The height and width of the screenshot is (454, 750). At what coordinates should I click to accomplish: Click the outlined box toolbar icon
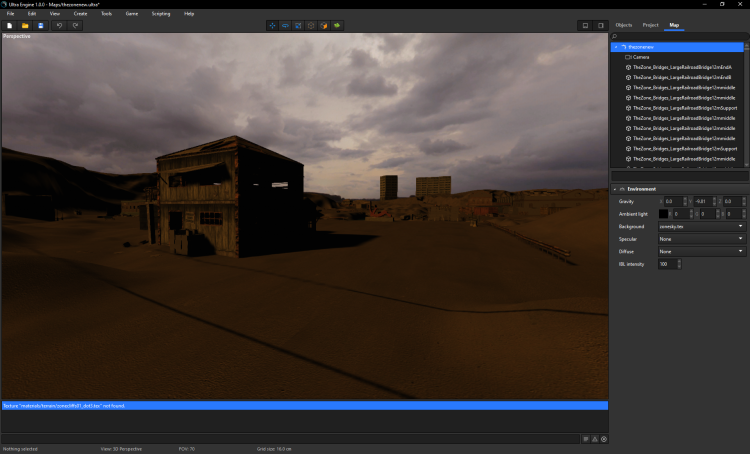click(311, 25)
